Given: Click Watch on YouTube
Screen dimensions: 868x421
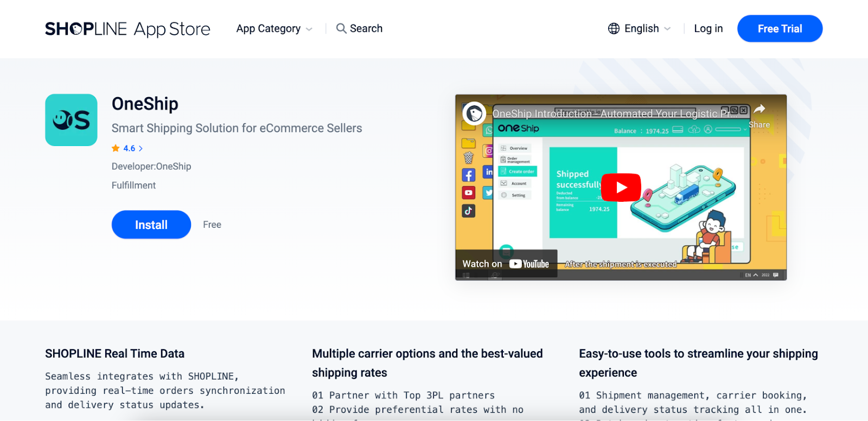Looking at the screenshot, I should click(x=506, y=264).
